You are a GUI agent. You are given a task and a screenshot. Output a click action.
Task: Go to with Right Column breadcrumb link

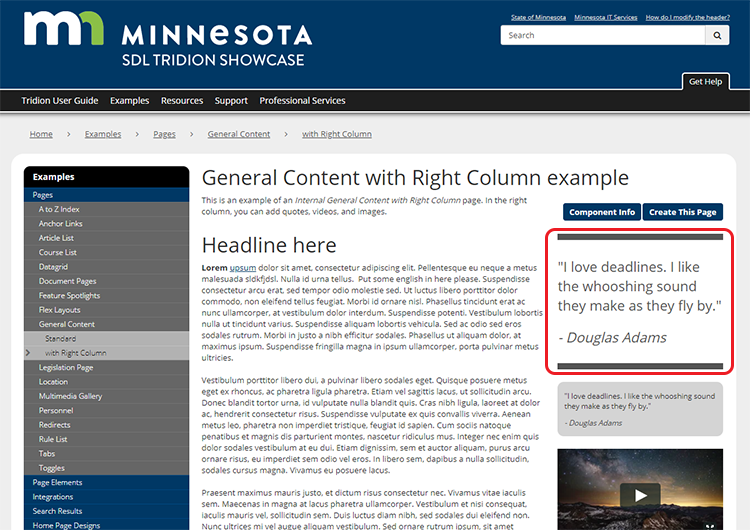coord(337,134)
